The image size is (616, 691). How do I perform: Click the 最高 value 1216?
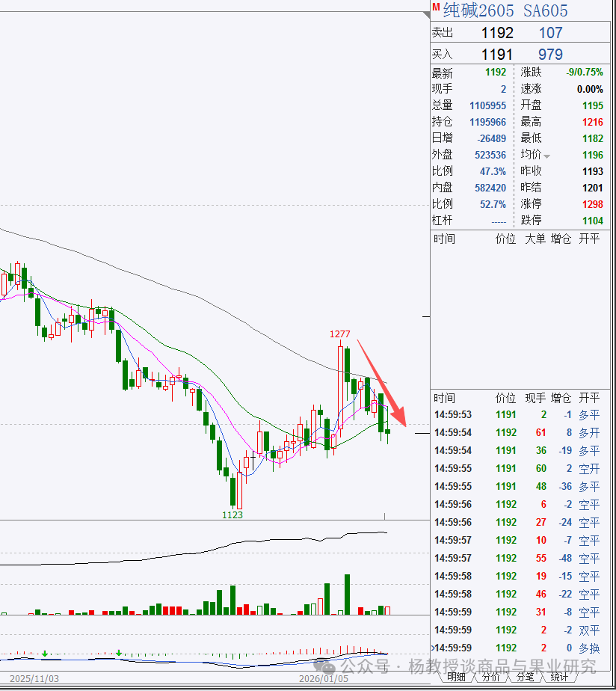click(x=593, y=122)
